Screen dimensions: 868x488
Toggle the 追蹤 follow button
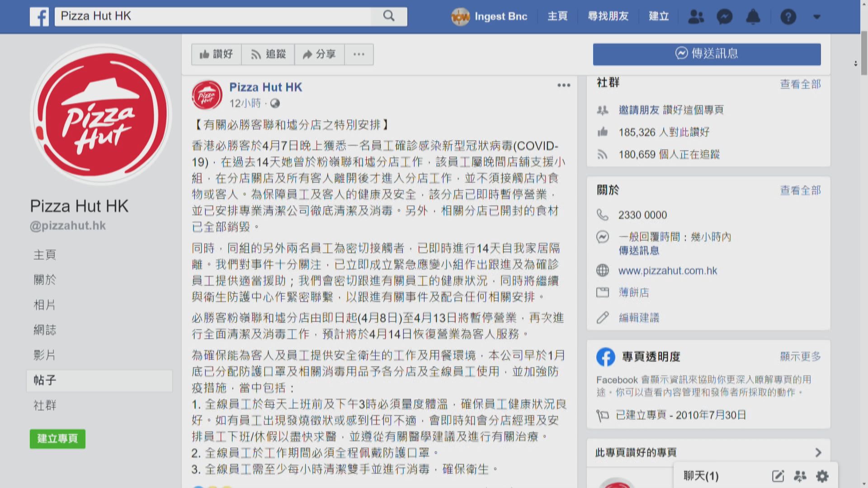pos(268,54)
